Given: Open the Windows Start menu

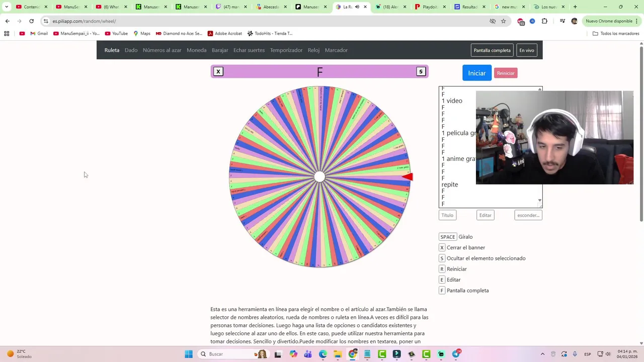Looking at the screenshot, I should pyautogui.click(x=189, y=354).
